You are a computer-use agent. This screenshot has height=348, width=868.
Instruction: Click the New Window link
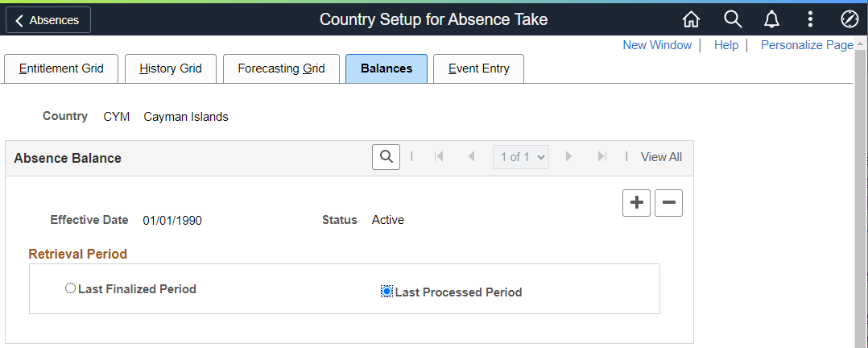click(657, 45)
